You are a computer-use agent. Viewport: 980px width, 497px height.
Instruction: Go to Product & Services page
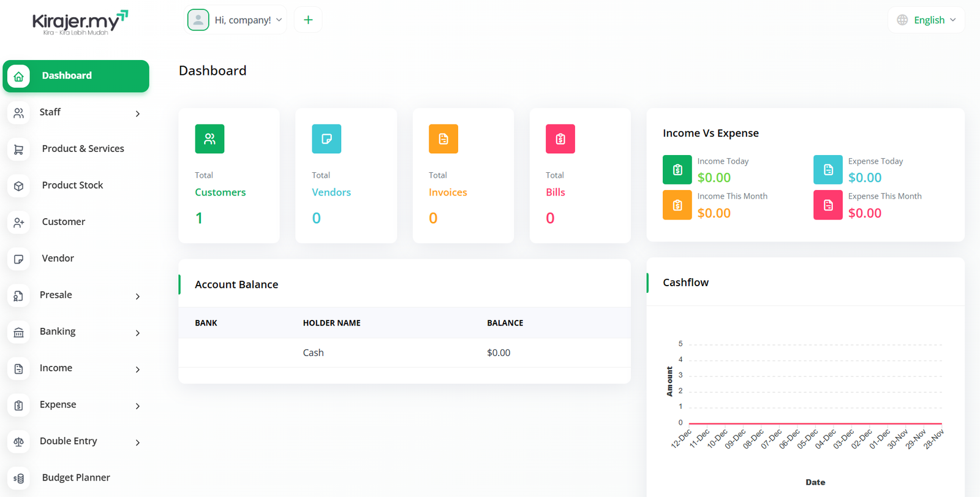pyautogui.click(x=83, y=149)
